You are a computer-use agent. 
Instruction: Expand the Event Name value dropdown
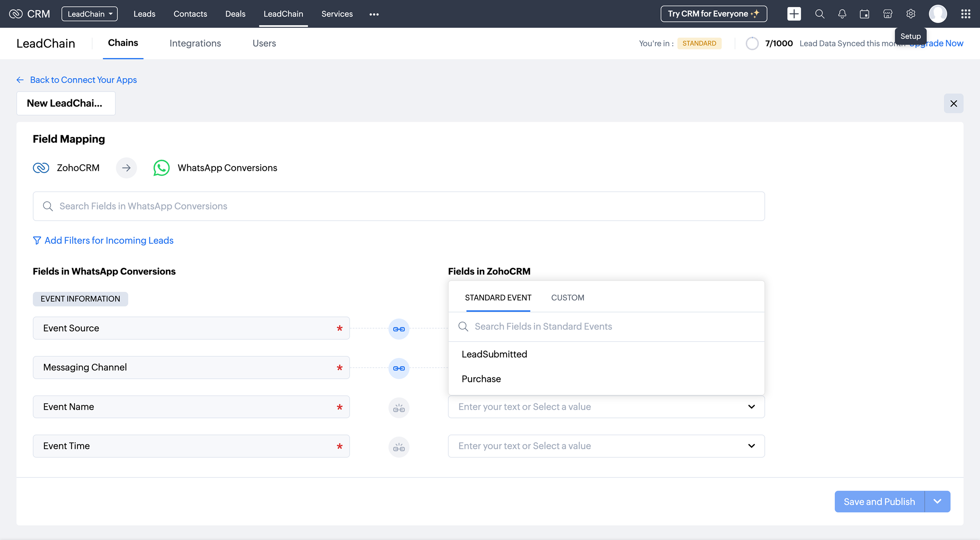coord(751,407)
